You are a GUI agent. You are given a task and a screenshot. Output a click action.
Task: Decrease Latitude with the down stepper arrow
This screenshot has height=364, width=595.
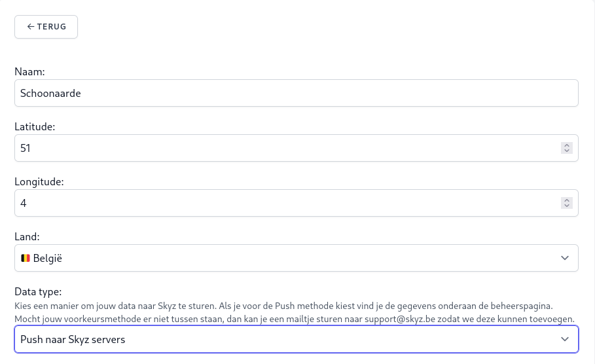pos(567,151)
